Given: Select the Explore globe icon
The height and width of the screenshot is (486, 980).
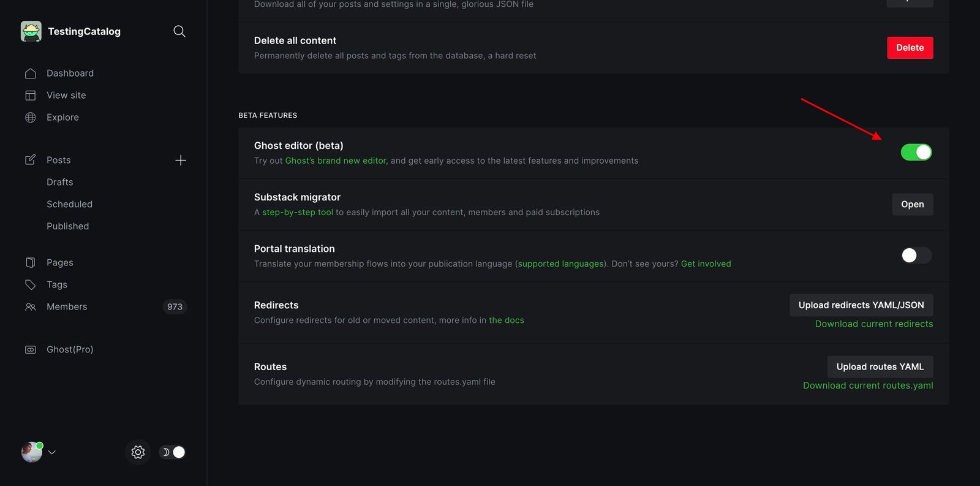Looking at the screenshot, I should point(31,117).
